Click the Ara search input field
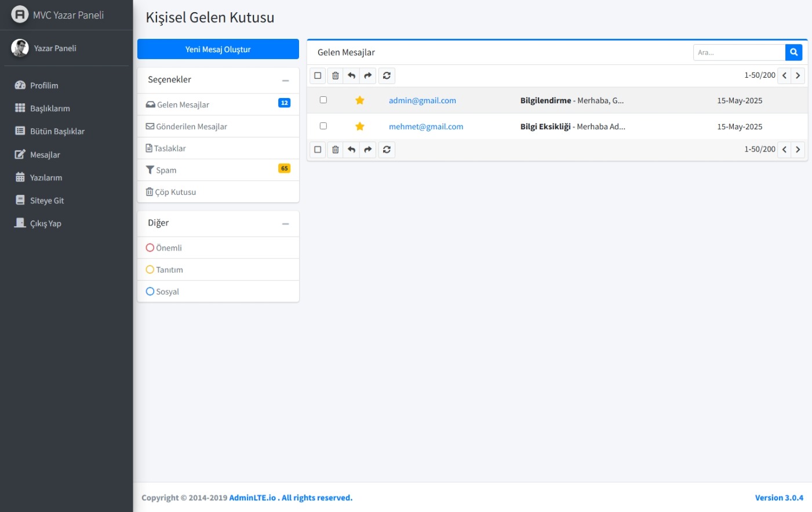 [x=738, y=52]
